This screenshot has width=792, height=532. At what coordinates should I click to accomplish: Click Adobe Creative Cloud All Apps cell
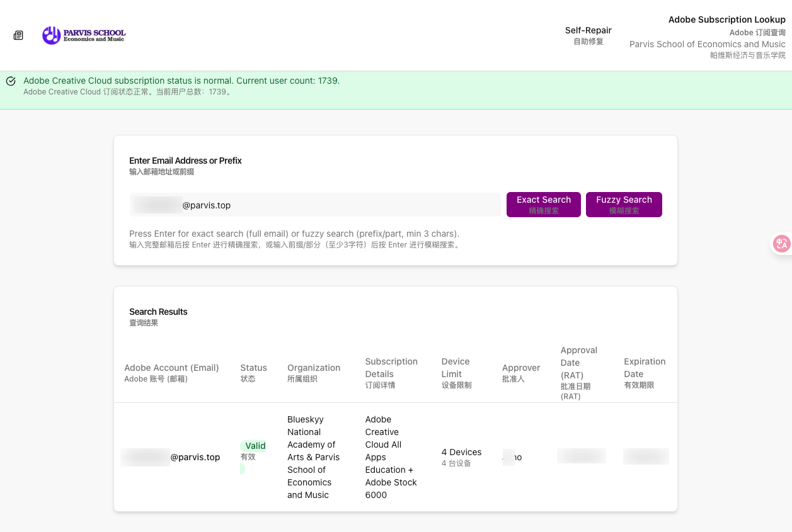coord(391,457)
